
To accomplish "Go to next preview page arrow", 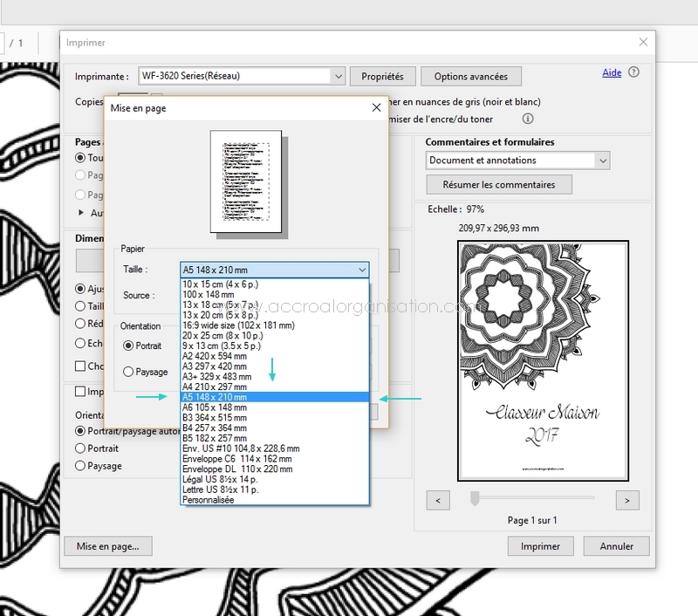I will [627, 500].
